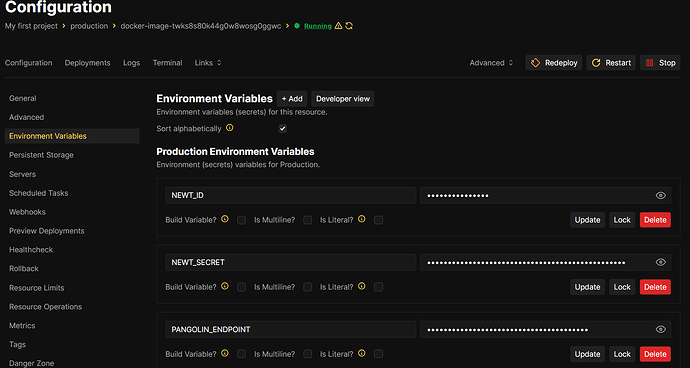Click the warning triangle icon beside Running

[338, 26]
